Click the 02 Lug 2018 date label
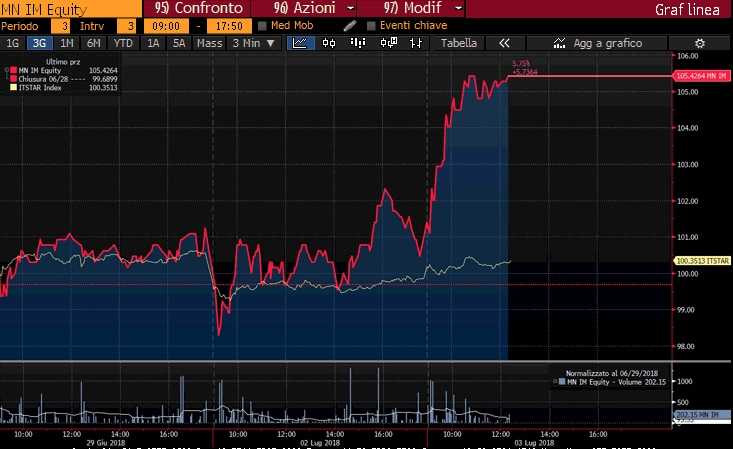Screen dimensions: 733x449 point(320,442)
